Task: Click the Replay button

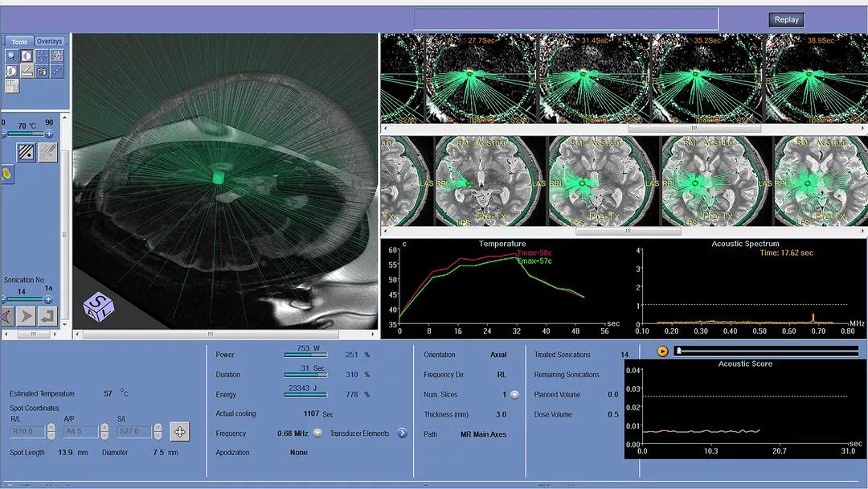Action: pos(786,19)
